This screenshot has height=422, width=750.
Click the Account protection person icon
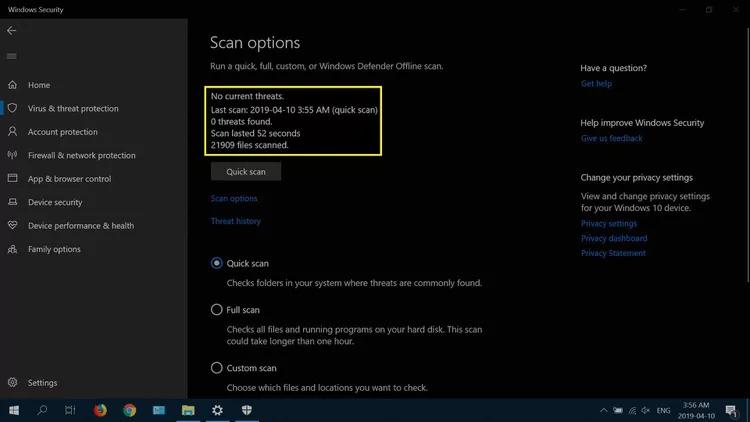[x=12, y=132]
